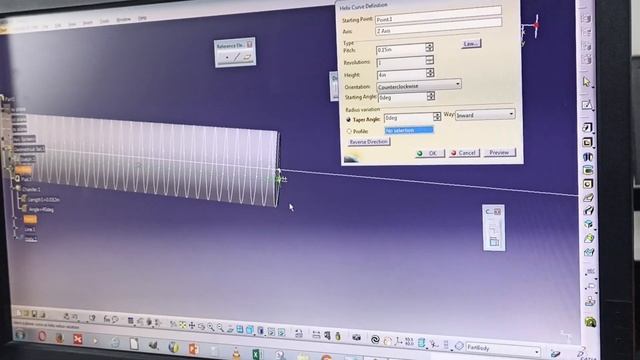Click the point icon in Reference Elements toolbar
Screen dimensions: 640x360
(227, 58)
